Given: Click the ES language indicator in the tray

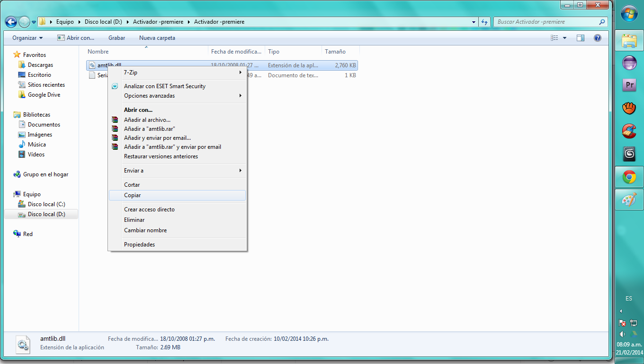Looking at the screenshot, I should [629, 299].
